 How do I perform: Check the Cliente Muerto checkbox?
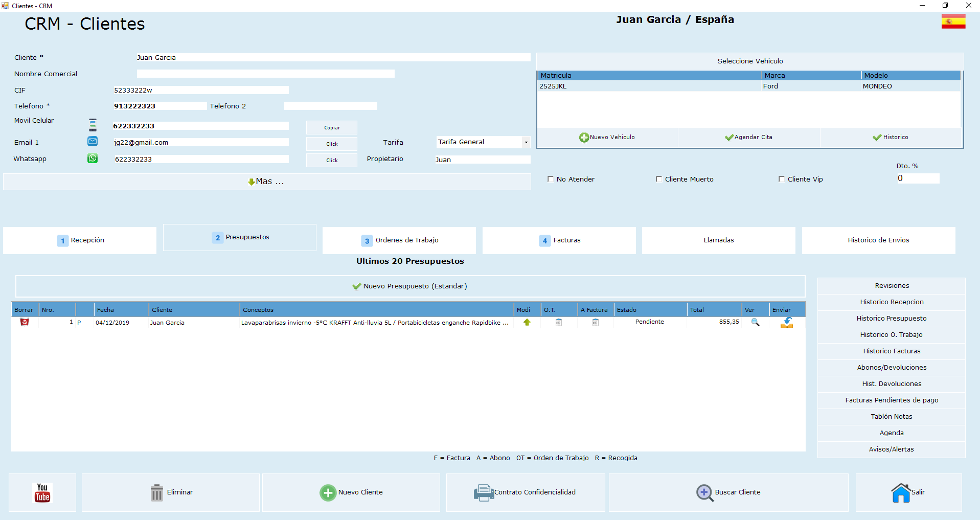click(659, 179)
